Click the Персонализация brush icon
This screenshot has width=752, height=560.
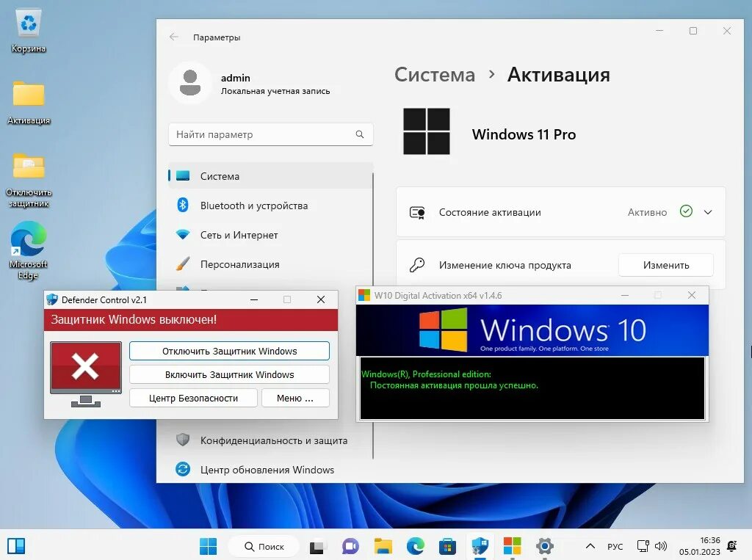tap(183, 264)
